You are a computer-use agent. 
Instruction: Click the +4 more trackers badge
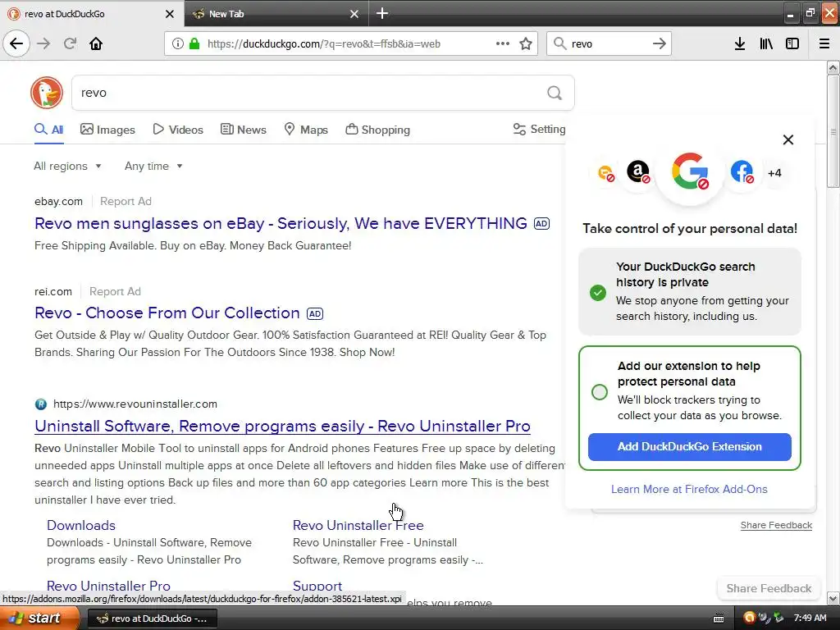coord(774,172)
